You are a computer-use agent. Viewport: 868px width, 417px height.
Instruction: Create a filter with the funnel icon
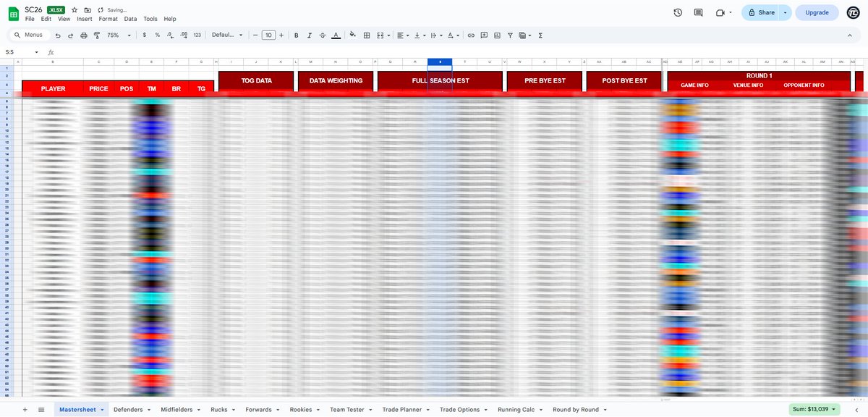509,35
